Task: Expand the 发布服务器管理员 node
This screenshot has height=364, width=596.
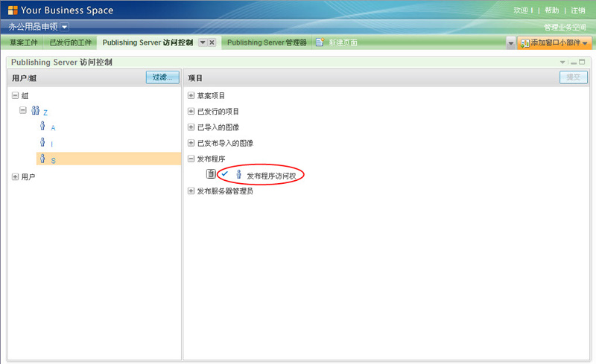Action: point(191,191)
